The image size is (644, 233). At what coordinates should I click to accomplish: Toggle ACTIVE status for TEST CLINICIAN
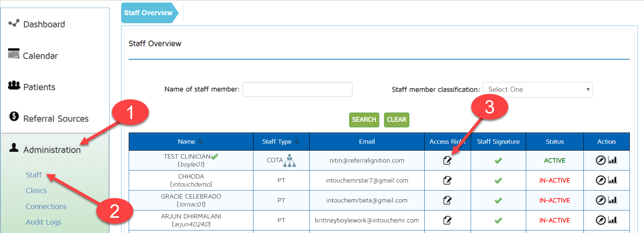[x=554, y=160]
